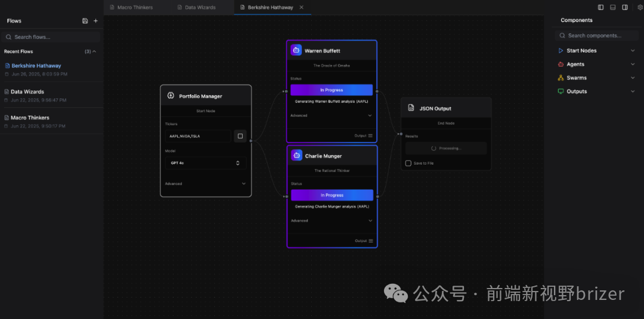Toggle the right sidebar panel icon
The height and width of the screenshot is (319, 644).
click(625, 7)
